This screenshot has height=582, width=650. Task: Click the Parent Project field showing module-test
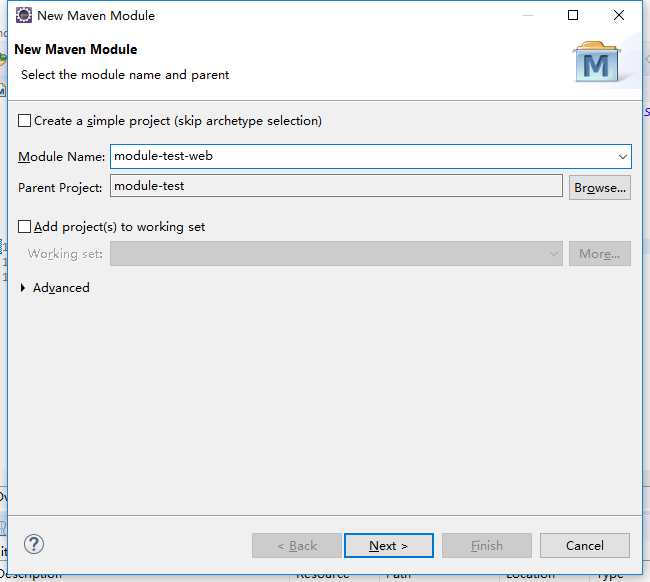click(x=336, y=186)
